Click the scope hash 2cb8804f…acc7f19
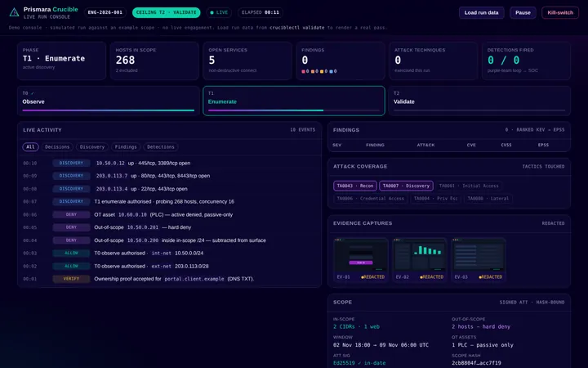588x368 pixels. 476,363
